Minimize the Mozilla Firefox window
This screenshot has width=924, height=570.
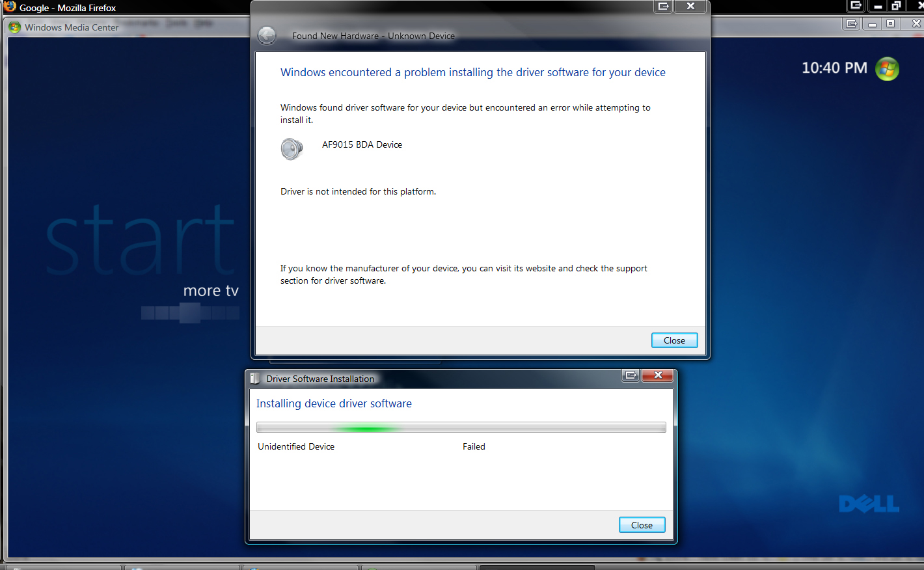(878, 6)
